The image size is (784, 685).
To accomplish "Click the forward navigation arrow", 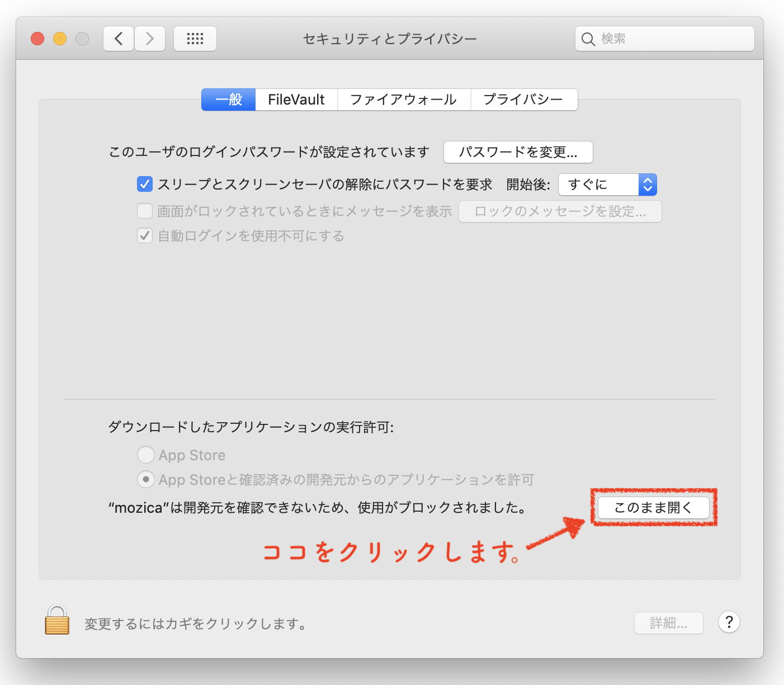I will (x=150, y=39).
